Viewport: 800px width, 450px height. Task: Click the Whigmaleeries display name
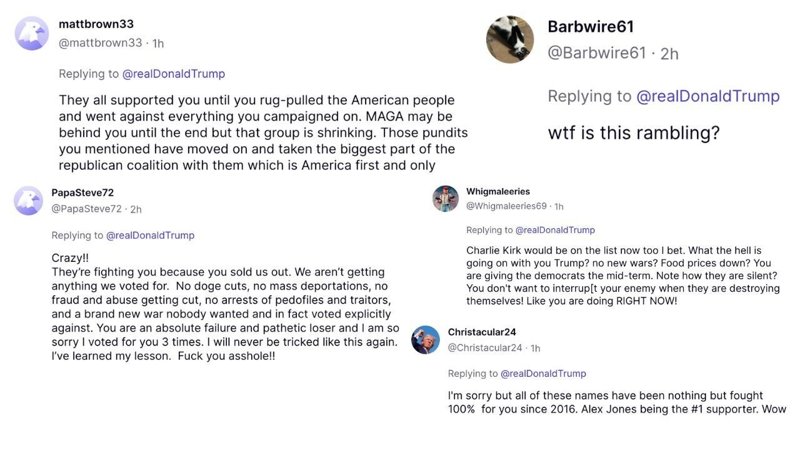498,191
